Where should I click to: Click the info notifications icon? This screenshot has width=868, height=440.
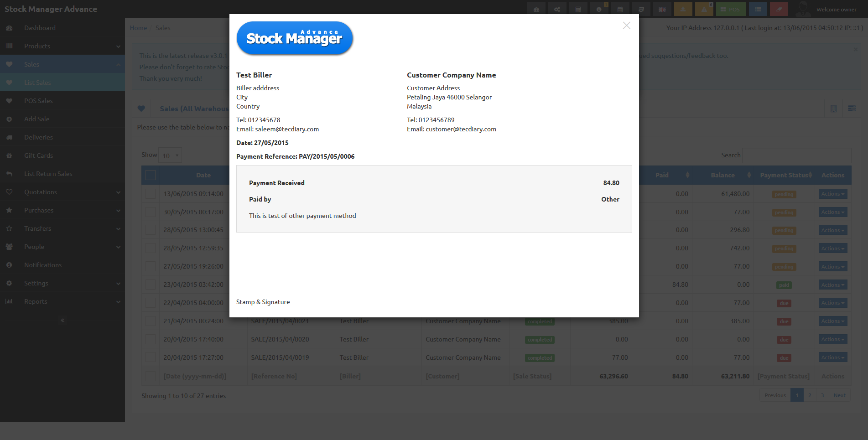click(x=599, y=9)
